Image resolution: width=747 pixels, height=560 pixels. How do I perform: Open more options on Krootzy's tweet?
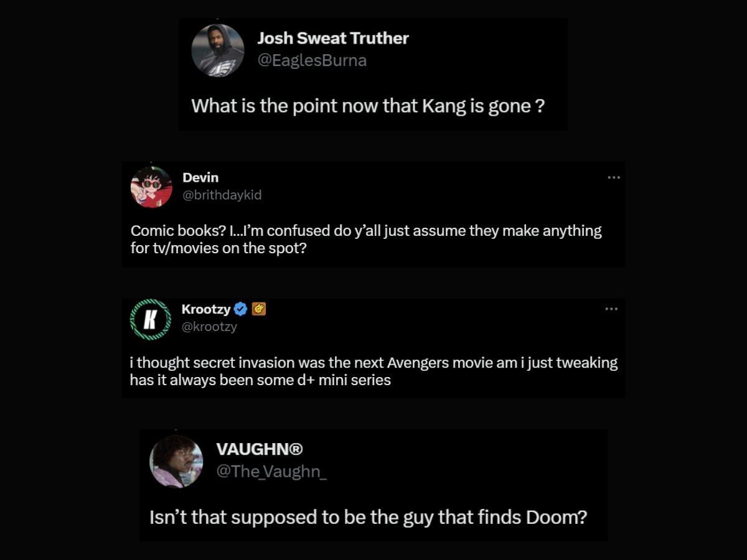coord(611,309)
